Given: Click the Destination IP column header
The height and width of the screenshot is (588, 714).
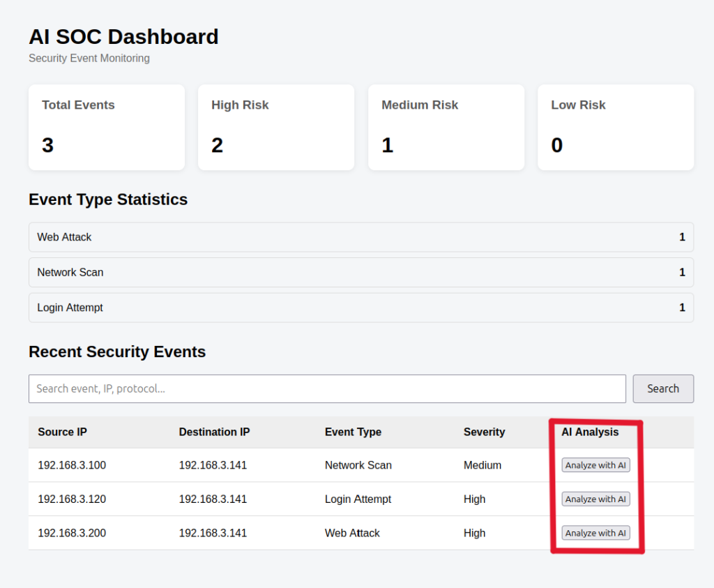Looking at the screenshot, I should pyautogui.click(x=214, y=432).
